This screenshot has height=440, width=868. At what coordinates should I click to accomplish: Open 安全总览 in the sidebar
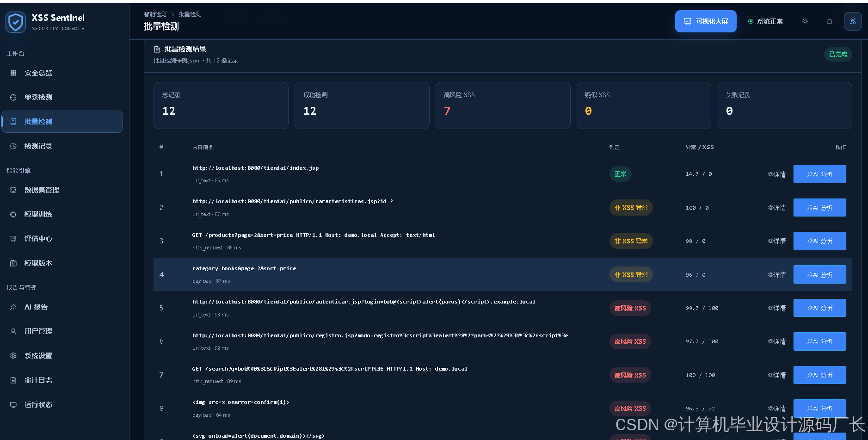[62, 73]
